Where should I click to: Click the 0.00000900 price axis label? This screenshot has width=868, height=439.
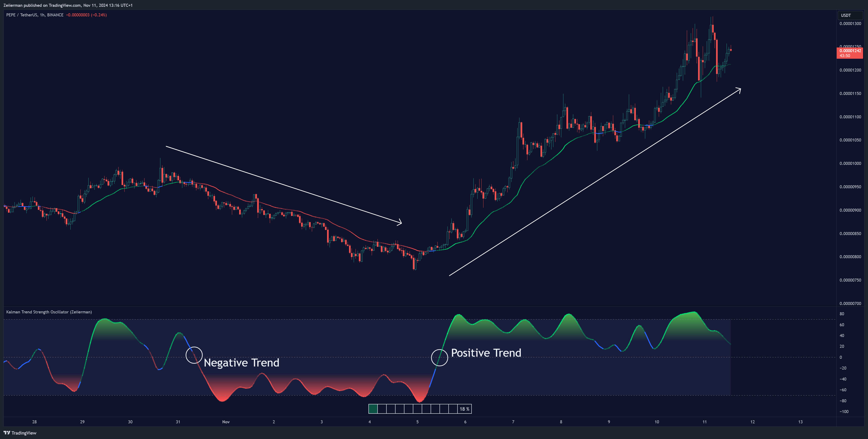tap(850, 210)
